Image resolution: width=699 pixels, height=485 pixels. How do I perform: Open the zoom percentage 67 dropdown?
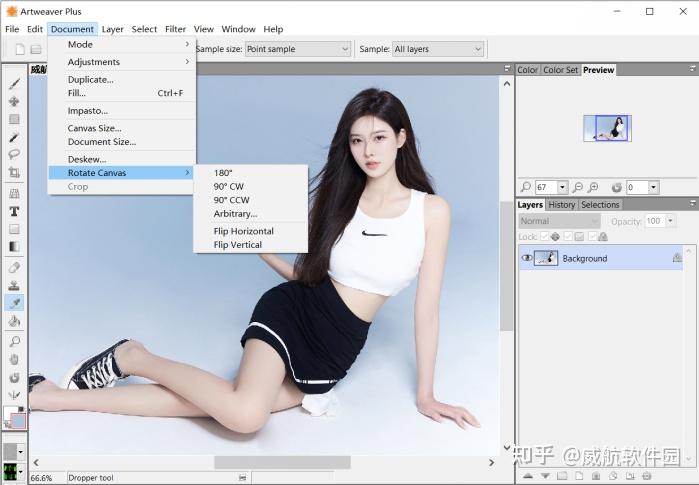click(x=562, y=187)
